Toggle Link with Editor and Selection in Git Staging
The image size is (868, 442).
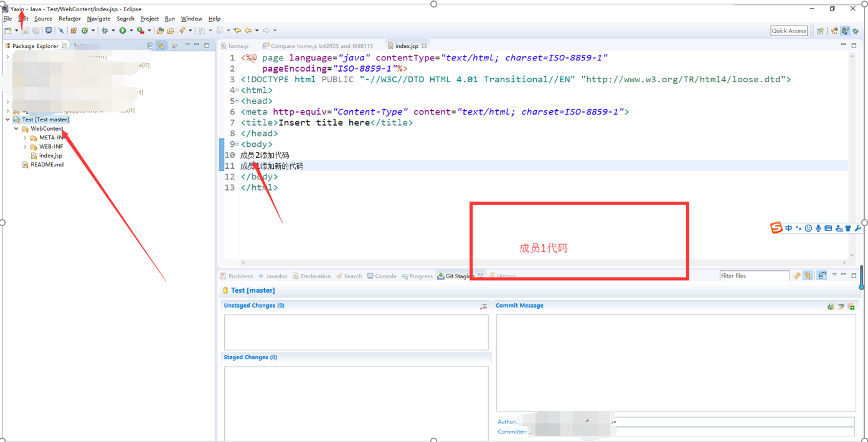808,275
